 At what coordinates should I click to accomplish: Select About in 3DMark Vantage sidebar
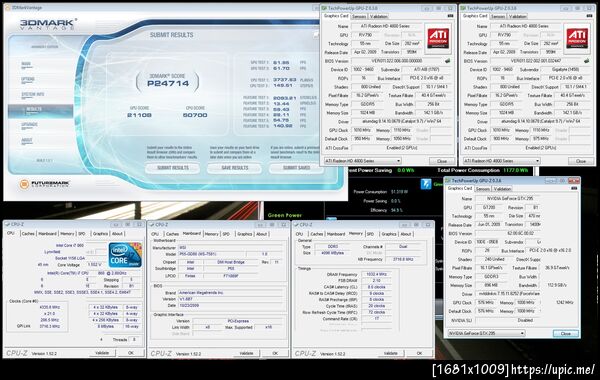(27, 140)
